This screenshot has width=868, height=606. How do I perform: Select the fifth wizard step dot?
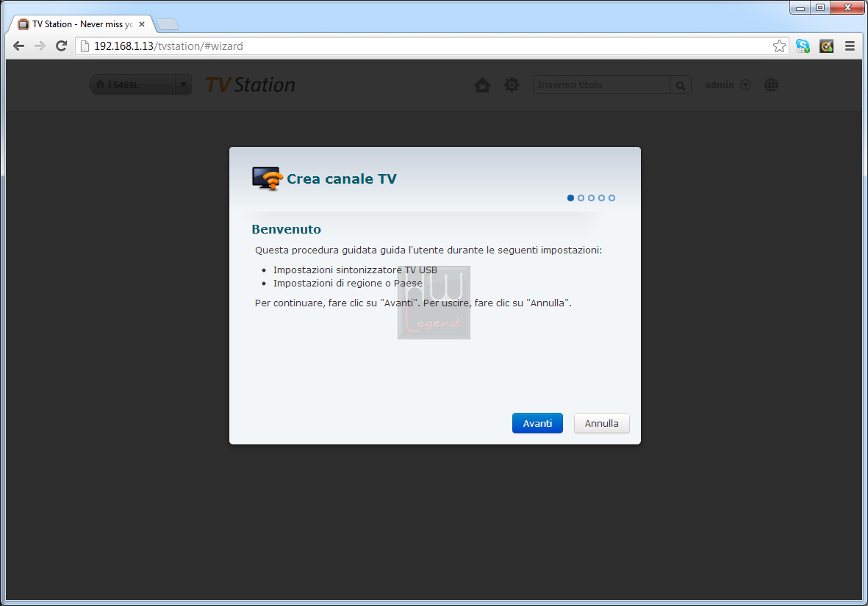point(611,198)
